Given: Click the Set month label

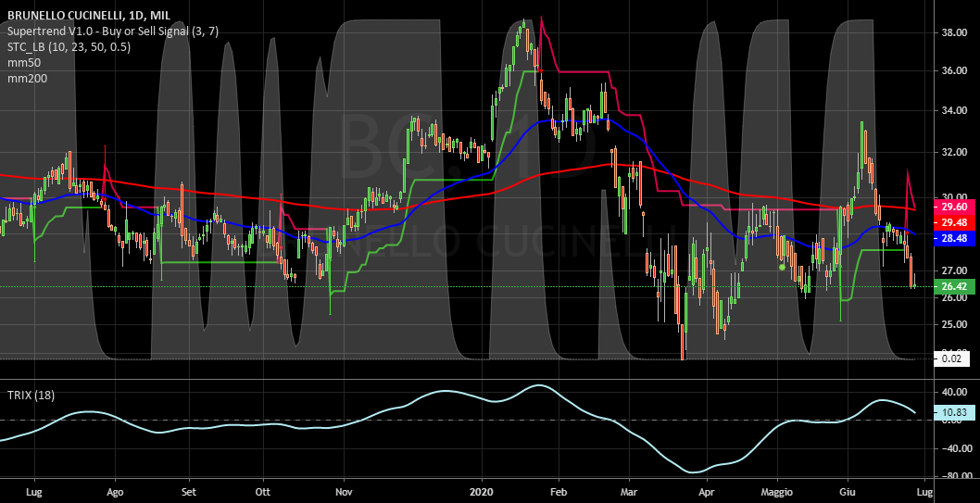Looking at the screenshot, I should (x=189, y=493).
